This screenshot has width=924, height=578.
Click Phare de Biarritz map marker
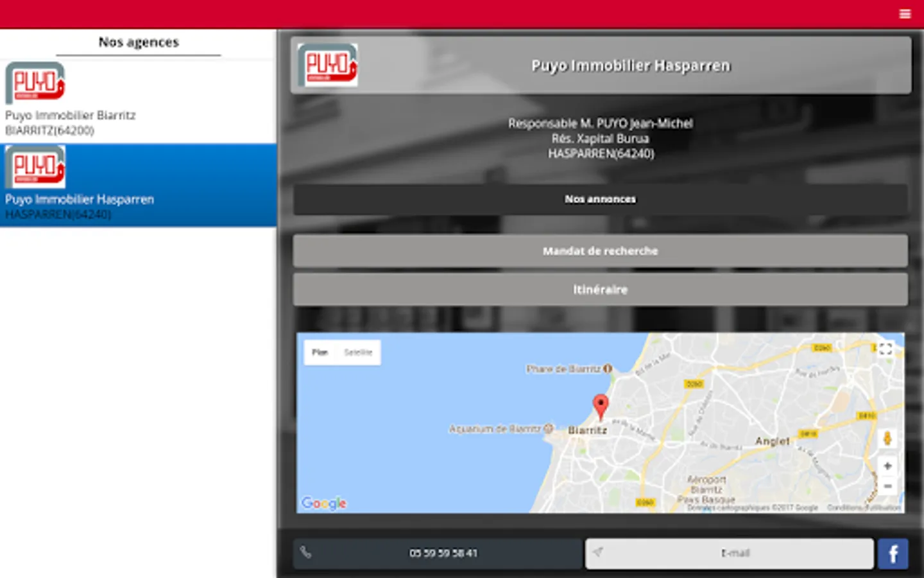tap(608, 369)
